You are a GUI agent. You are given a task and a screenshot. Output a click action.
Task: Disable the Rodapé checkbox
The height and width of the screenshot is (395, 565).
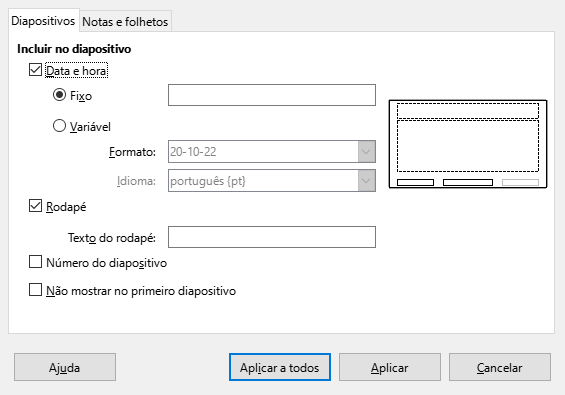pos(35,206)
